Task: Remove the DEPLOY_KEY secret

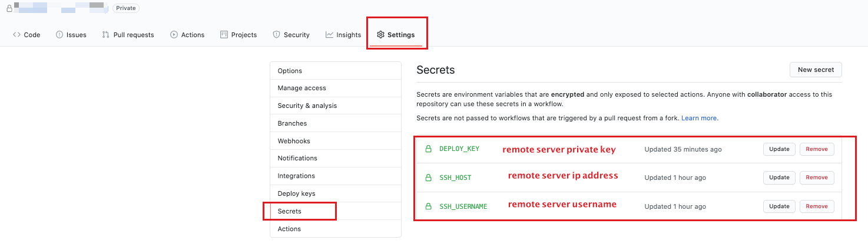Action: tap(817, 149)
